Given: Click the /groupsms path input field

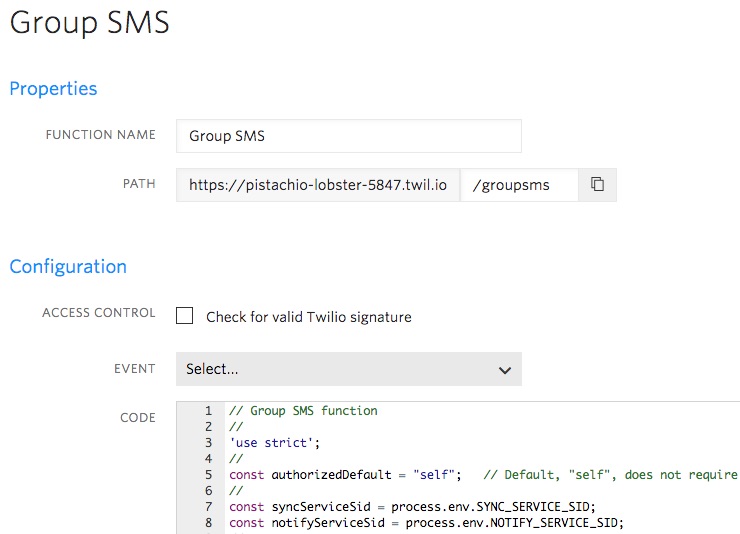Looking at the screenshot, I should click(x=519, y=185).
